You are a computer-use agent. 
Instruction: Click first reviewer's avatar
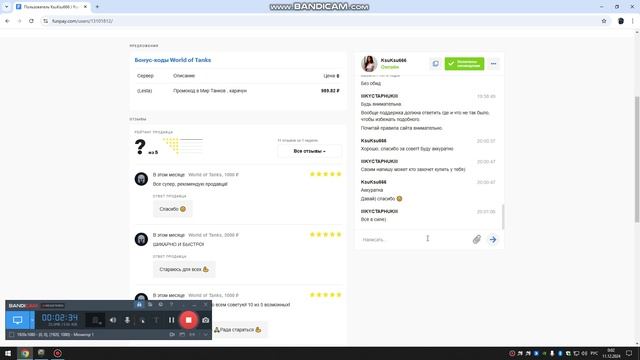[x=141, y=179]
